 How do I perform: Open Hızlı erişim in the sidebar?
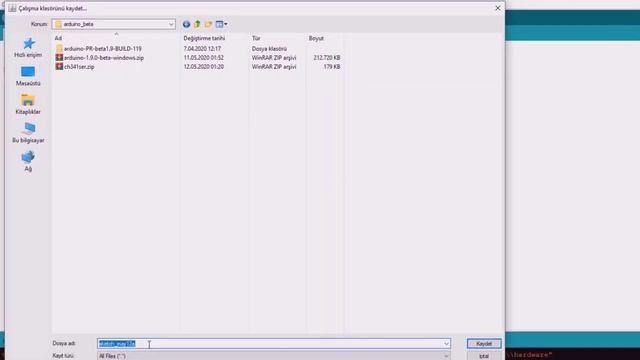click(28, 48)
